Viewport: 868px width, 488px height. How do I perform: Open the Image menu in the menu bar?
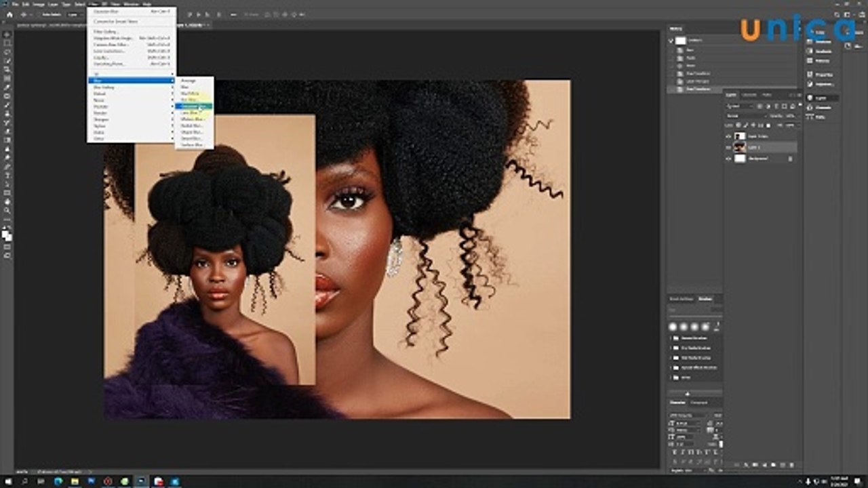click(x=39, y=4)
